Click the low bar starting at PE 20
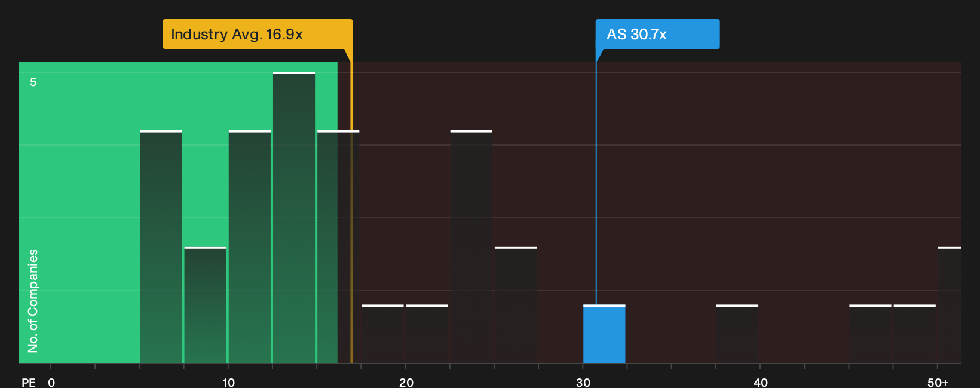The height and width of the screenshot is (388, 980). point(427,334)
